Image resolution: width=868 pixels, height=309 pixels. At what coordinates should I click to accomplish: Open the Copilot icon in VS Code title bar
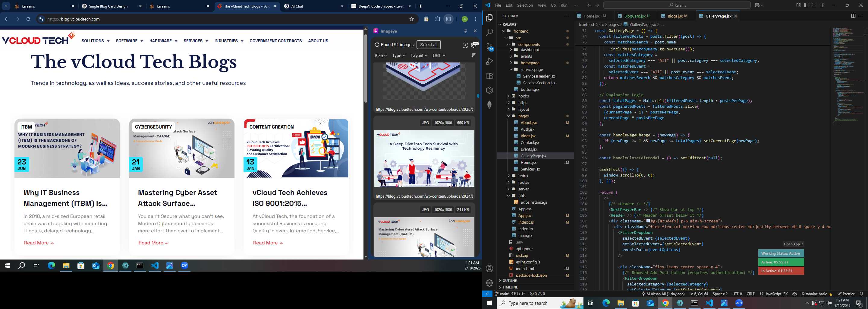click(x=757, y=5)
